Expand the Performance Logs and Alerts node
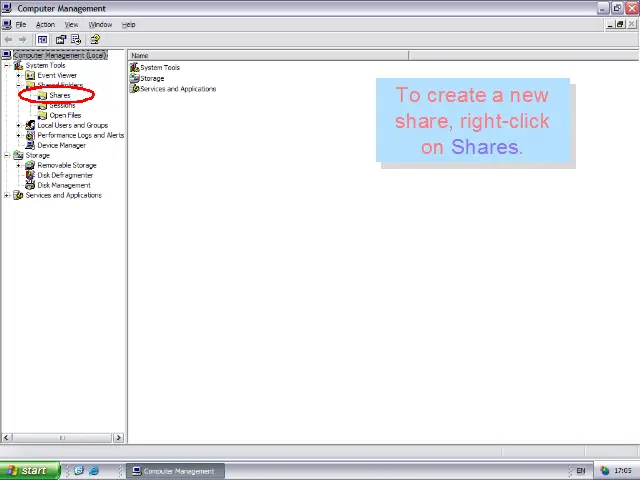This screenshot has height=480, width=640. (x=18, y=136)
